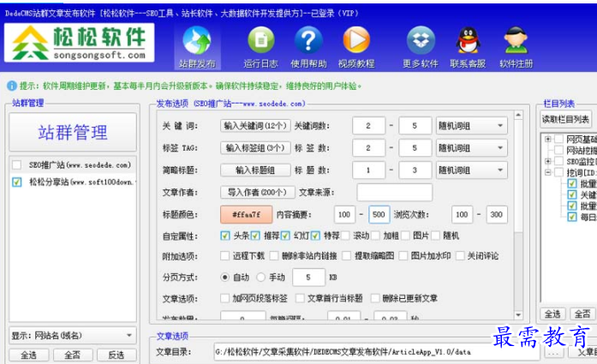597x364 pixels.
Task: Click the 文章目录 path field
Action: pyautogui.click(x=377, y=352)
